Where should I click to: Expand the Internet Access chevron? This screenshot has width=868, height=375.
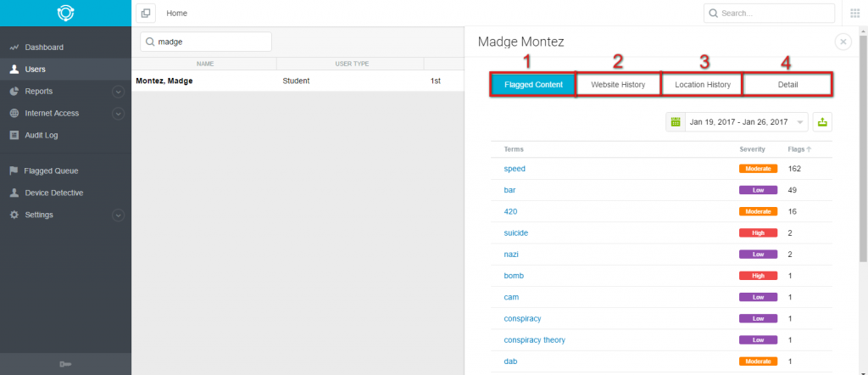(118, 114)
